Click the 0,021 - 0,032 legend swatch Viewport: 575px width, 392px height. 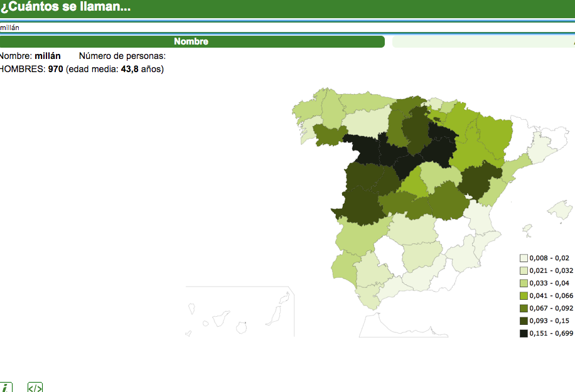(524, 270)
